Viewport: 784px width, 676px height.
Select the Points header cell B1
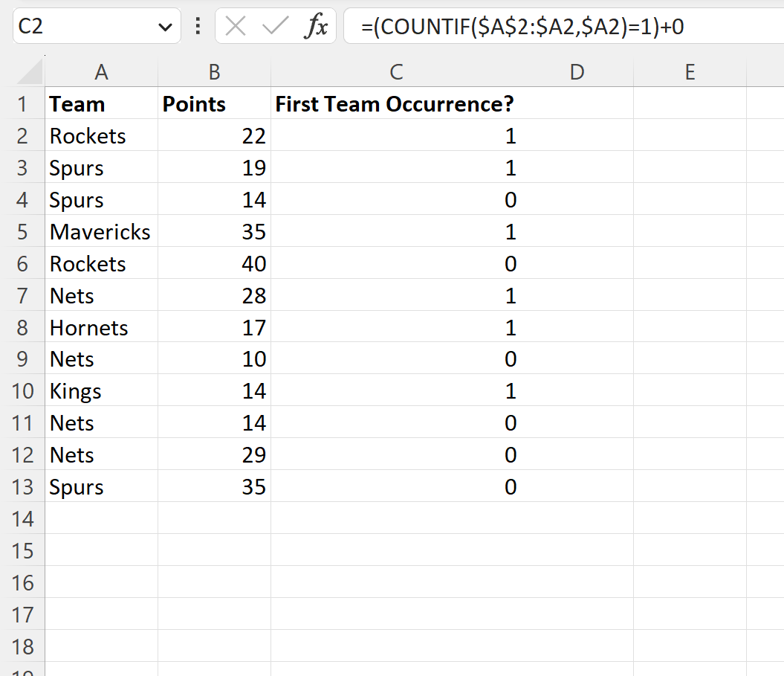click(214, 104)
